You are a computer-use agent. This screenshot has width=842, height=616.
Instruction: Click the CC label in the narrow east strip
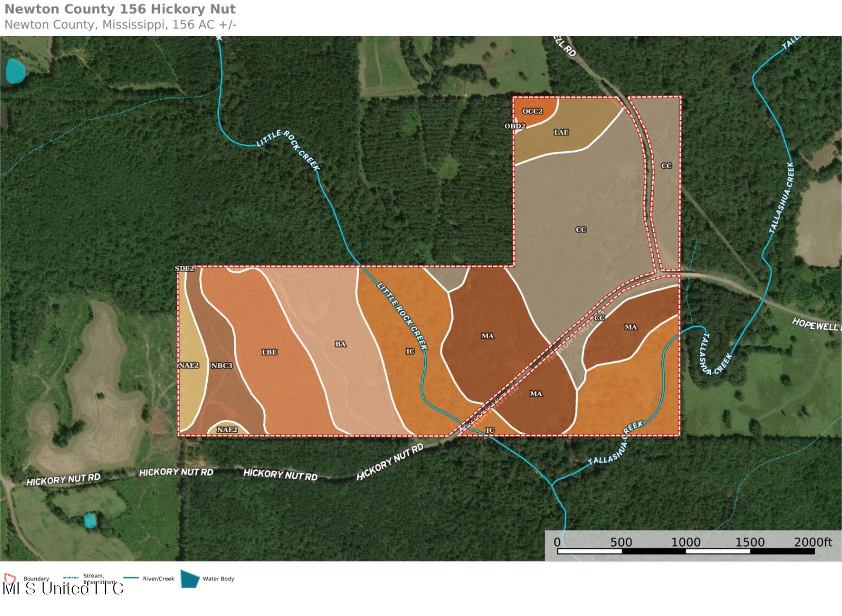pos(666,165)
